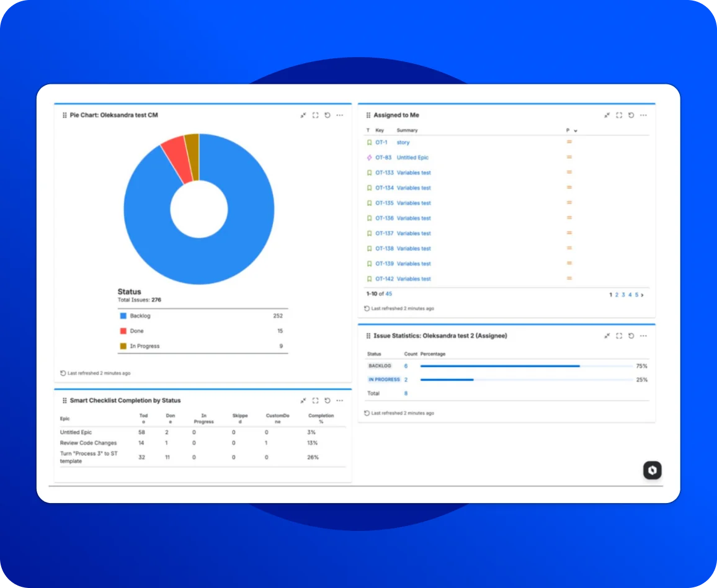Select the Untitled Epic checklist row
Image resolution: width=717 pixels, height=588 pixels.
click(x=203, y=432)
